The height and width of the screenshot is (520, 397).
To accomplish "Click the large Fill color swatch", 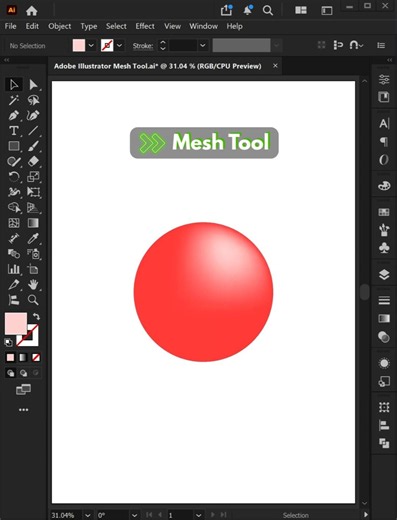I will click(16, 323).
